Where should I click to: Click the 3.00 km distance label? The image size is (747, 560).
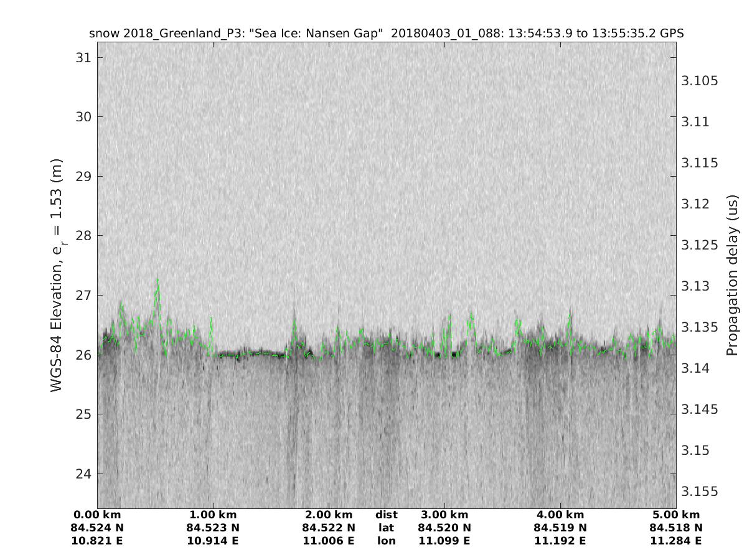tap(444, 515)
